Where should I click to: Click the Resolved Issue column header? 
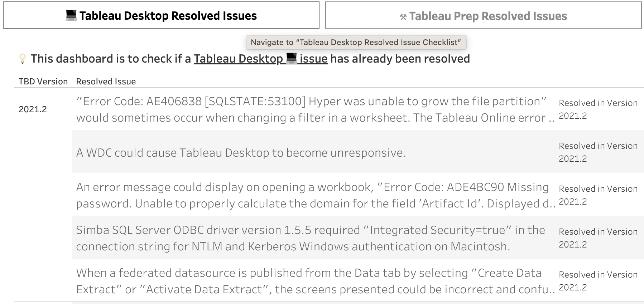pos(106,82)
